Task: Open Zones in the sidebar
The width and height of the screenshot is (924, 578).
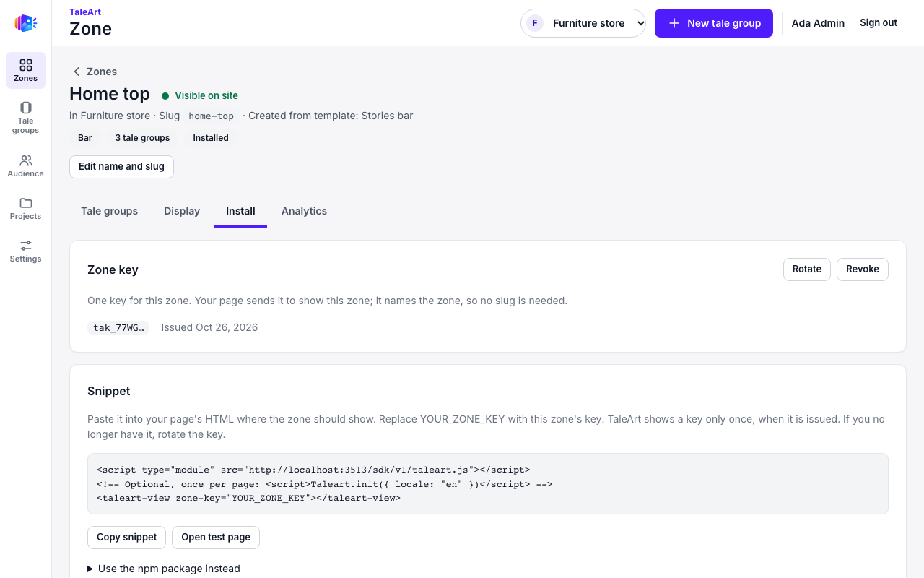Action: click(26, 70)
